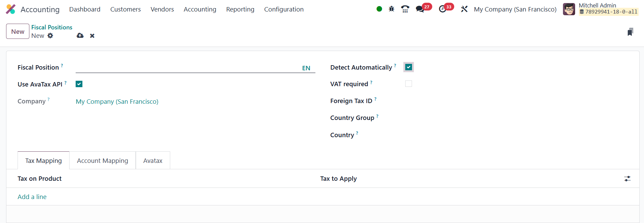Image resolution: width=644 pixels, height=223 pixels.
Task: Click the New button
Action: pos(18,31)
